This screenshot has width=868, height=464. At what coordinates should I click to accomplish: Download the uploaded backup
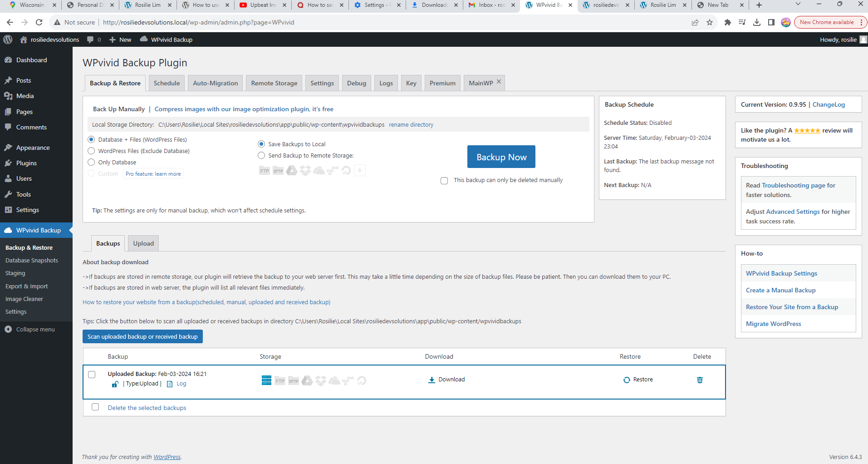446,380
